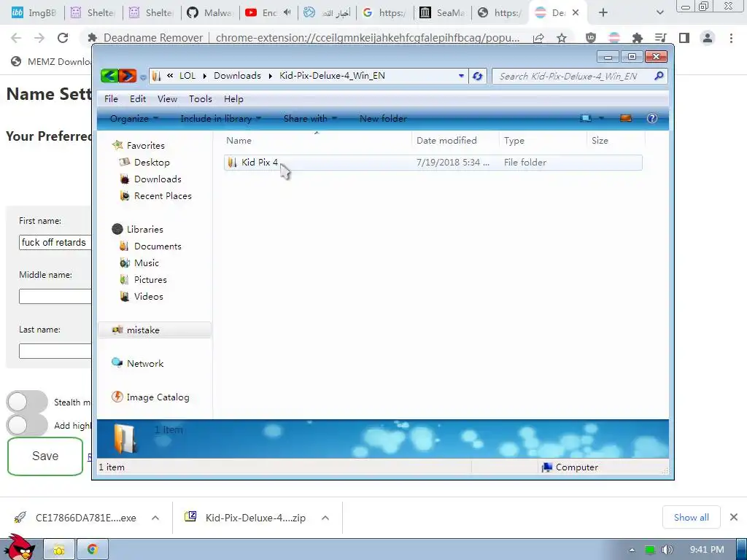Switch to SeaMa browser tab
This screenshot has height=560, width=747.
441,13
